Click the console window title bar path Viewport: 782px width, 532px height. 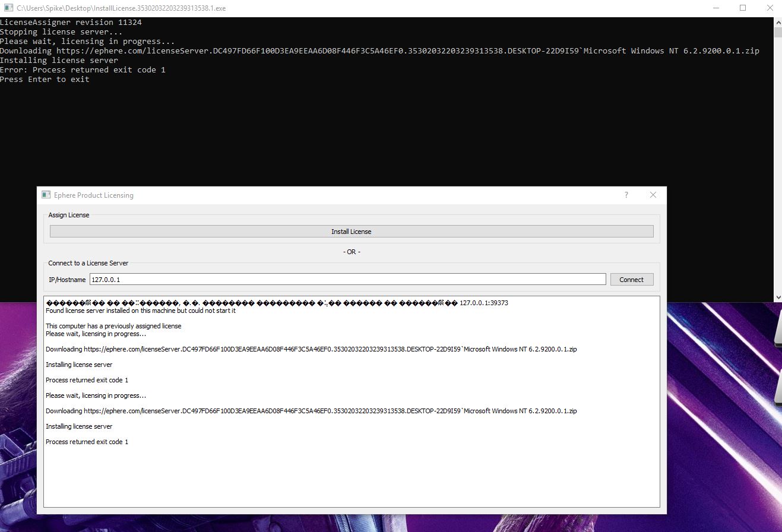pos(121,8)
